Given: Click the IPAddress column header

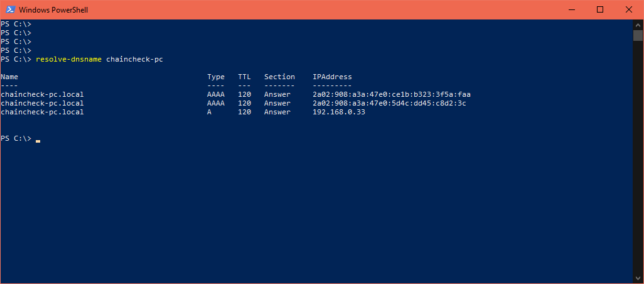Looking at the screenshot, I should tap(332, 77).
